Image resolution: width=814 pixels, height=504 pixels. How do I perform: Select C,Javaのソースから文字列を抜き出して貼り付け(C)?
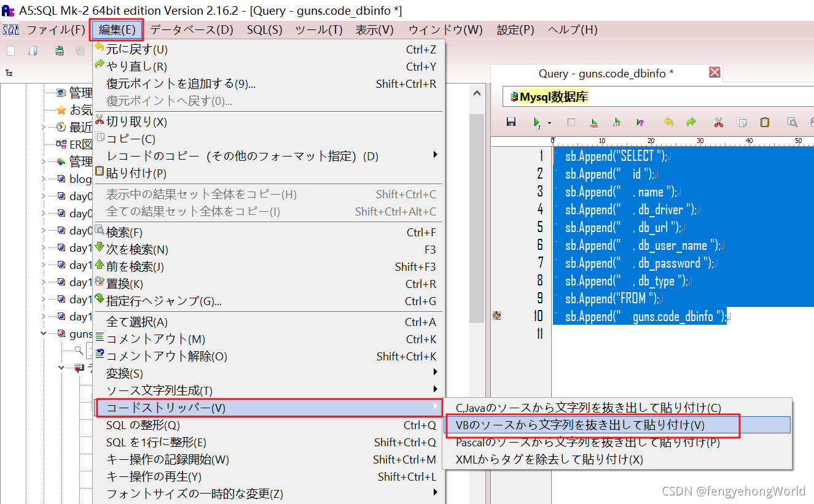(617, 408)
